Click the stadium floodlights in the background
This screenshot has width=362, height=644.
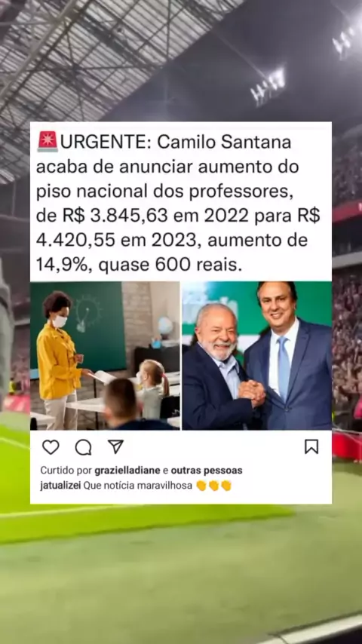tap(268, 86)
